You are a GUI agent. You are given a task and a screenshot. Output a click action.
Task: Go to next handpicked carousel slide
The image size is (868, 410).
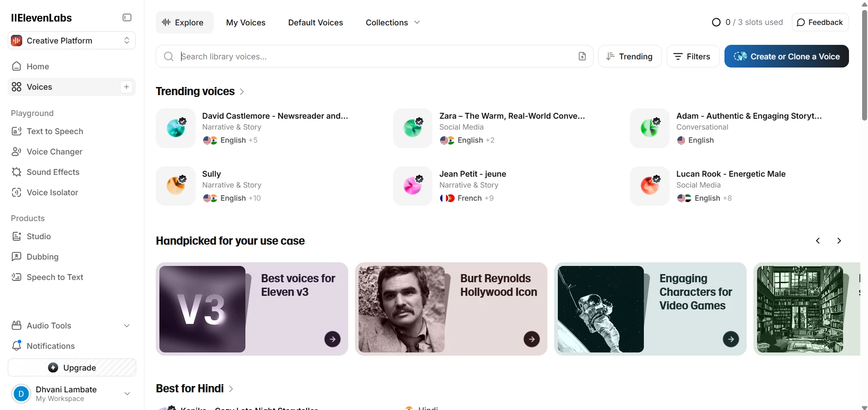tap(839, 241)
